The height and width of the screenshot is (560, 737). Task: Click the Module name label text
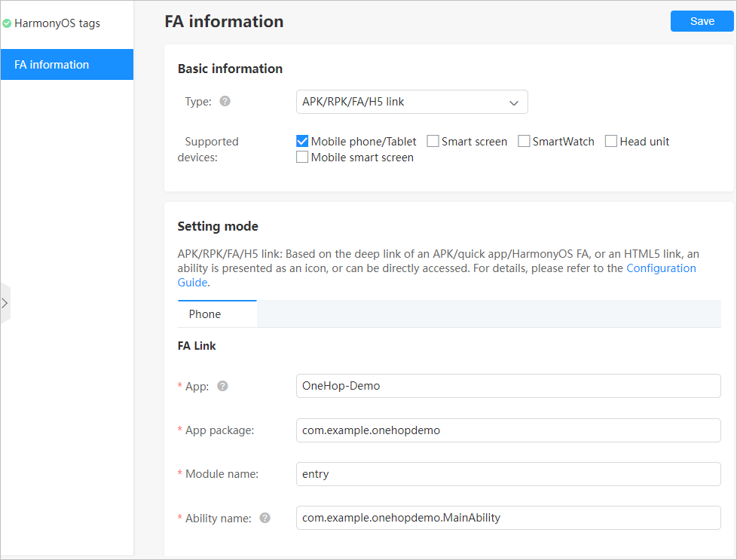tap(222, 474)
